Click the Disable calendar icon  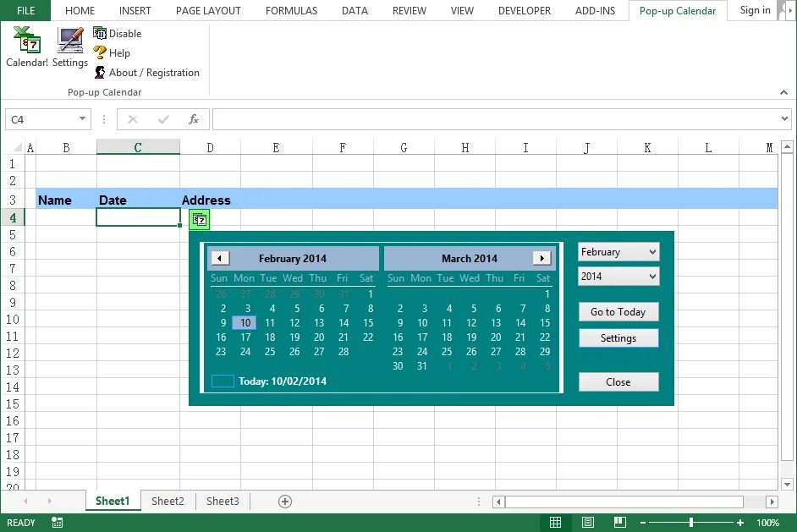point(100,34)
